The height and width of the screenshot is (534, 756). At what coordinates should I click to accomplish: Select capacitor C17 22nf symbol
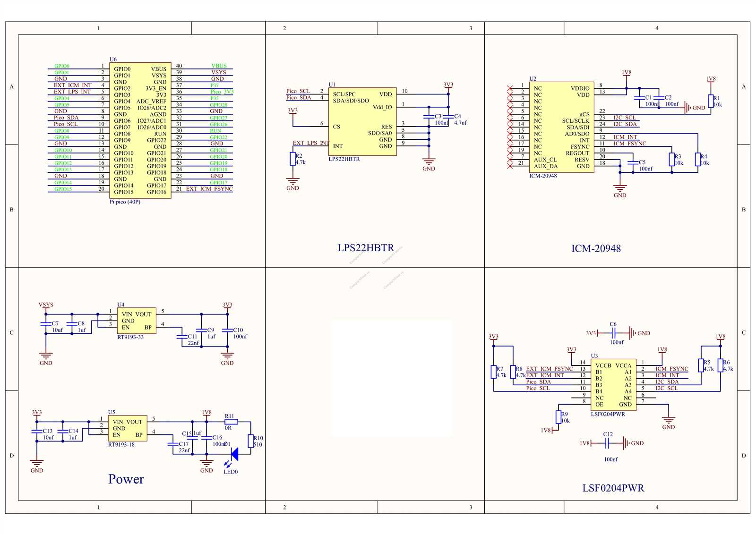173,444
